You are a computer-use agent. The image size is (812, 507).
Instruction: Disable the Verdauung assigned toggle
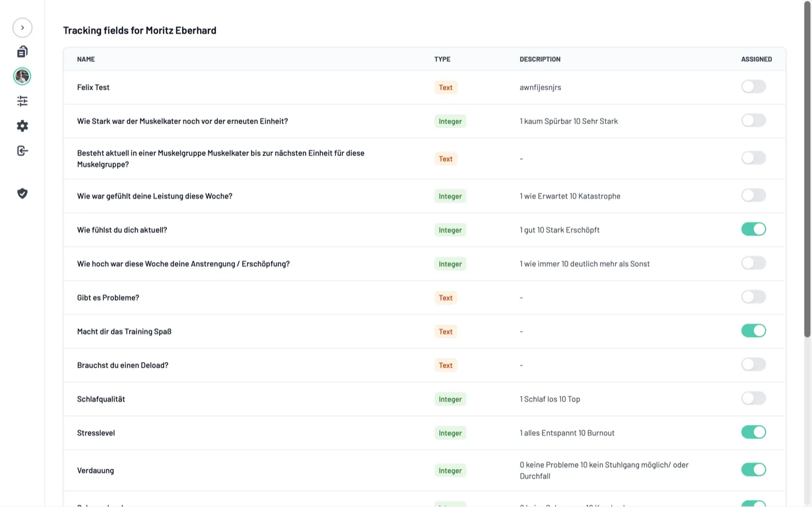coord(753,469)
